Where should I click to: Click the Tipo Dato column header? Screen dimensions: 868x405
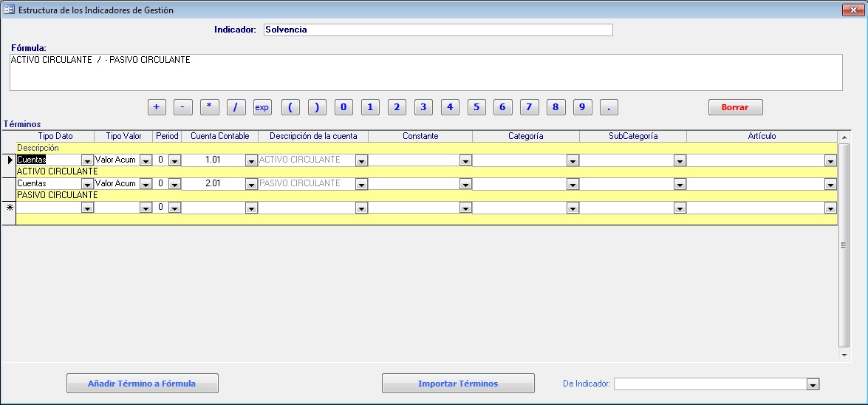[x=55, y=136]
